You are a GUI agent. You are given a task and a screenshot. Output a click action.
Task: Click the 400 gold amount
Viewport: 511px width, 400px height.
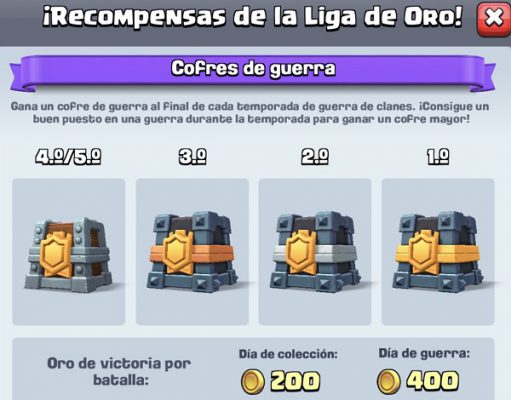(434, 380)
